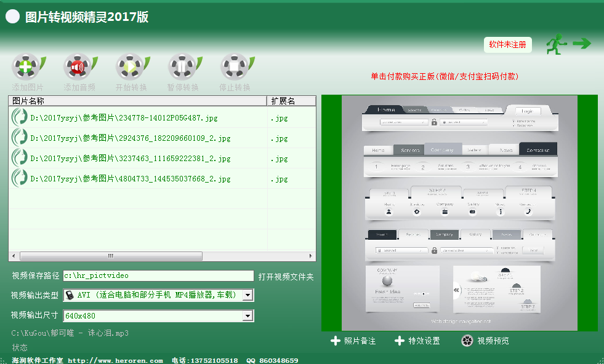Click the red purchase link 单击付款购买正版
This screenshot has height=364, width=604.
click(x=445, y=77)
